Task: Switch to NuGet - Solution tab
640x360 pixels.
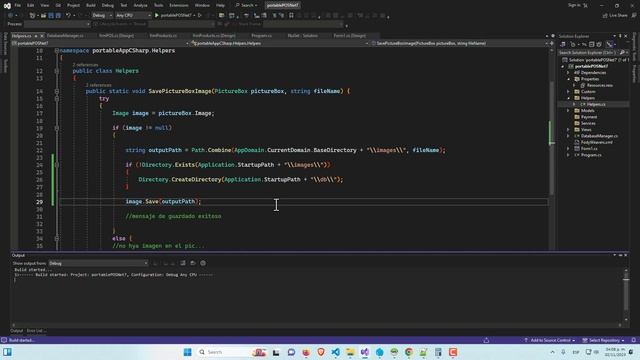Action: [303, 36]
